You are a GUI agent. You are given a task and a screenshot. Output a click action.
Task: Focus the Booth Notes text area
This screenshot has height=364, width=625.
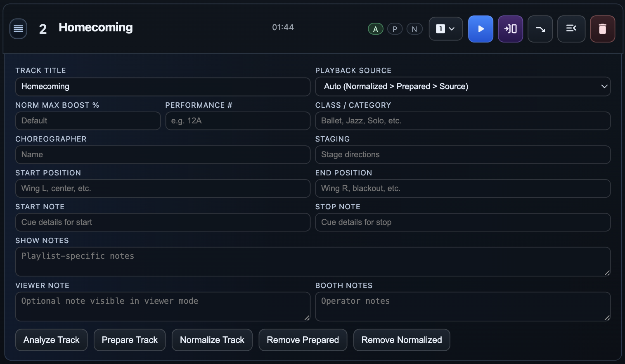[x=463, y=307]
